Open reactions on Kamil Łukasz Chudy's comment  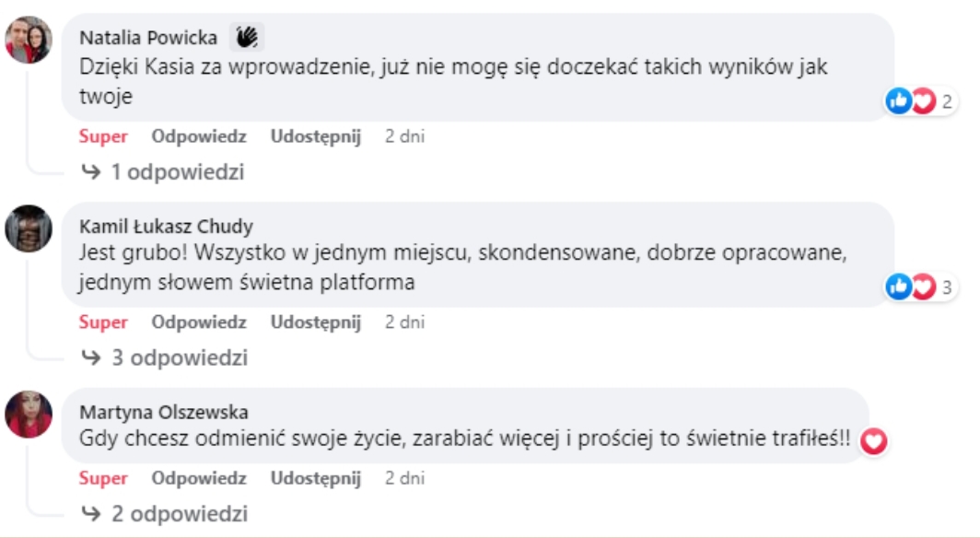coord(919,287)
